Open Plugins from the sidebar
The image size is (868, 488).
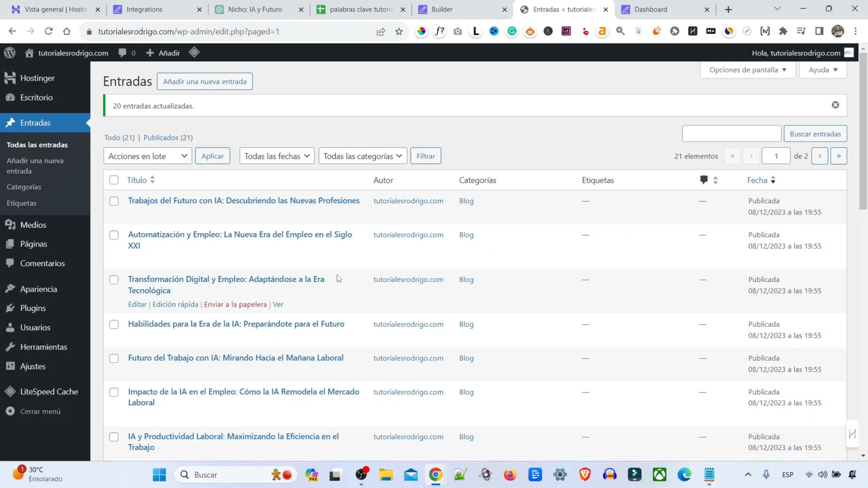click(x=33, y=308)
